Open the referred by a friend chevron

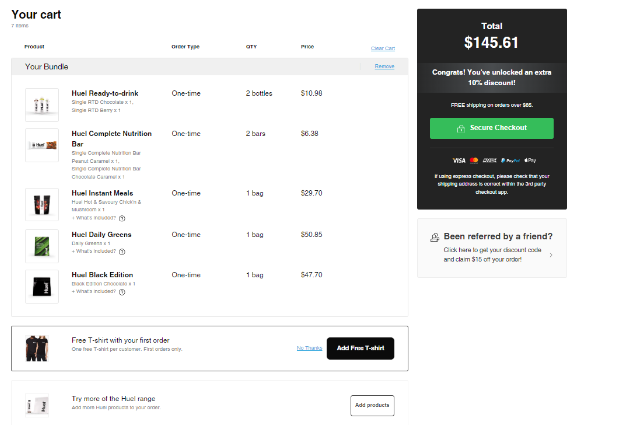tap(551, 255)
